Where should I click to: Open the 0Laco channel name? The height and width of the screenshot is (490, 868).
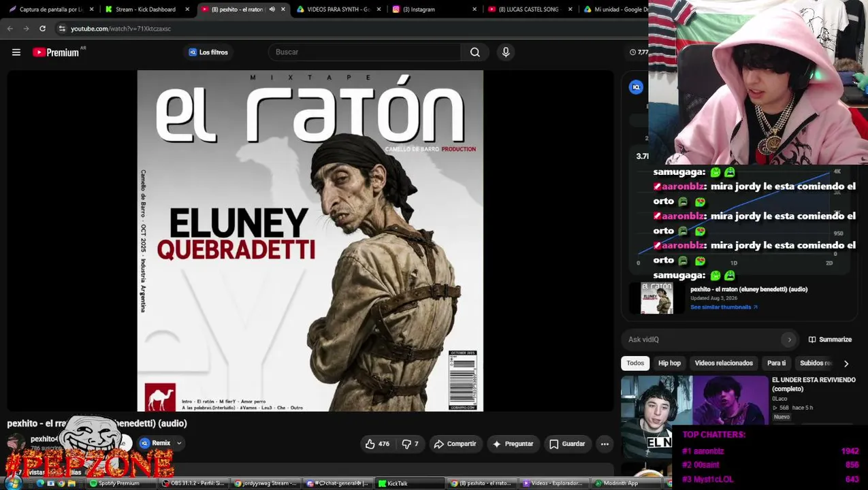pyautogui.click(x=779, y=399)
